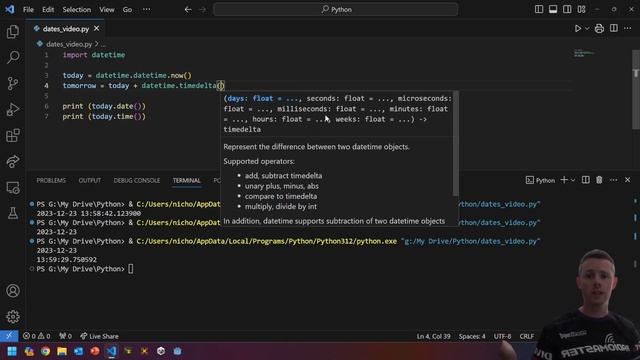Switch to the DEBUG CONSOLE tab

137,180
